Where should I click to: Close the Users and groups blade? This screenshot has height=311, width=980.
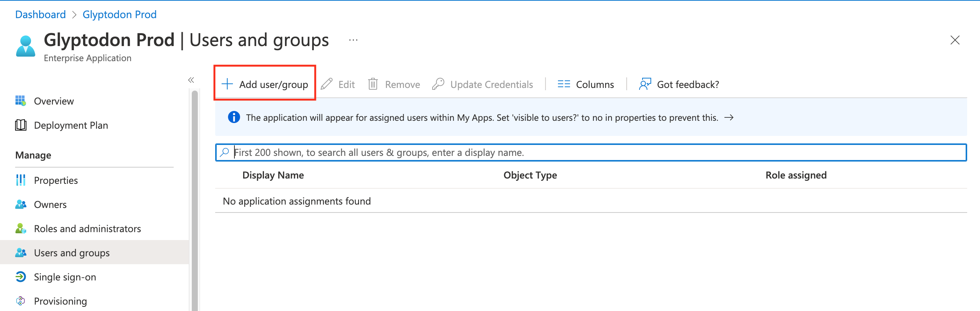click(954, 40)
